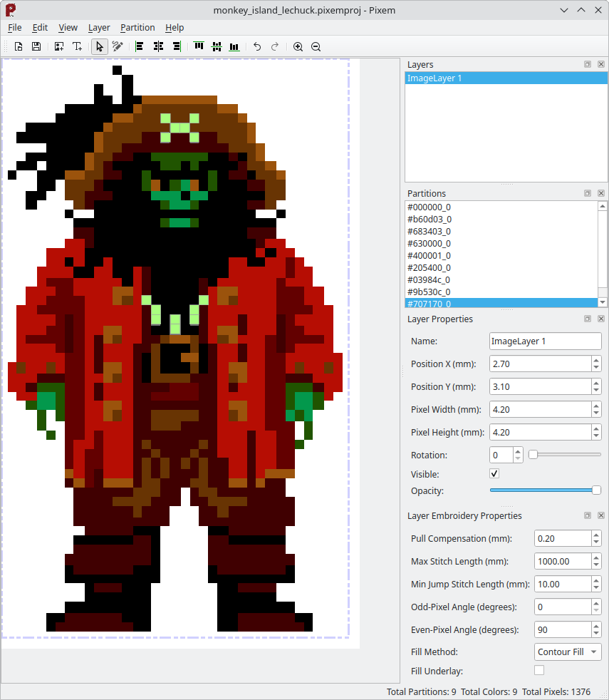609x700 pixels.
Task: Select the arrow pointer tool
Action: [x=100, y=46]
